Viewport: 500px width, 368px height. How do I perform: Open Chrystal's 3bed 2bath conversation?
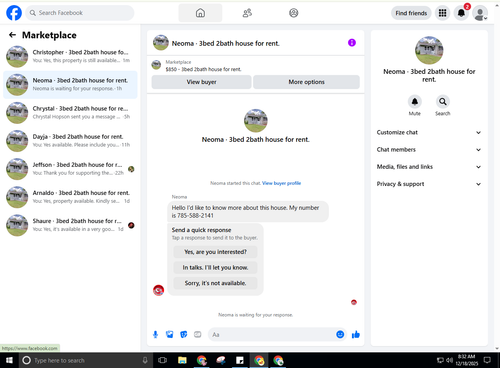(x=70, y=113)
